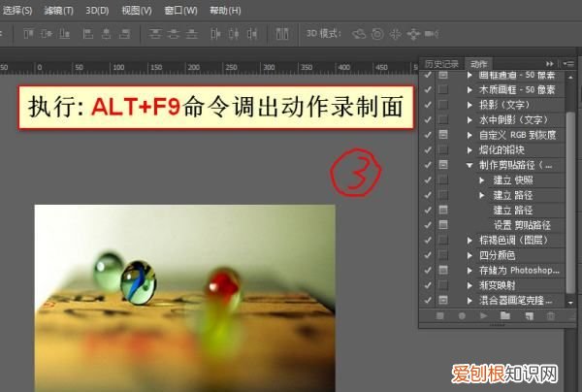Click the play selection triangle button

click(x=484, y=316)
